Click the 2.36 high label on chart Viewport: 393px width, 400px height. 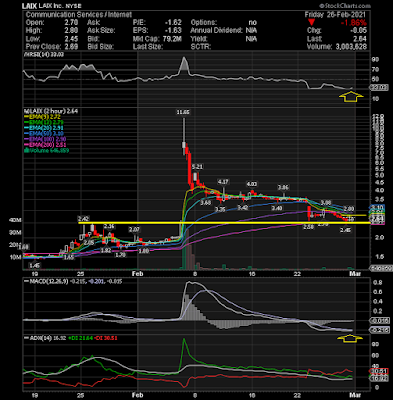click(x=109, y=227)
